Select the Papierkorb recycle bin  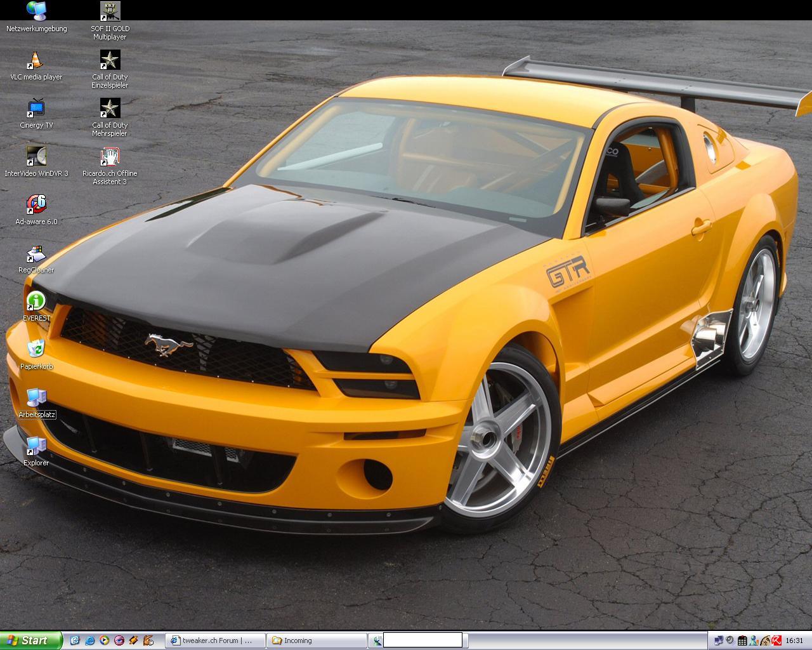(36, 349)
